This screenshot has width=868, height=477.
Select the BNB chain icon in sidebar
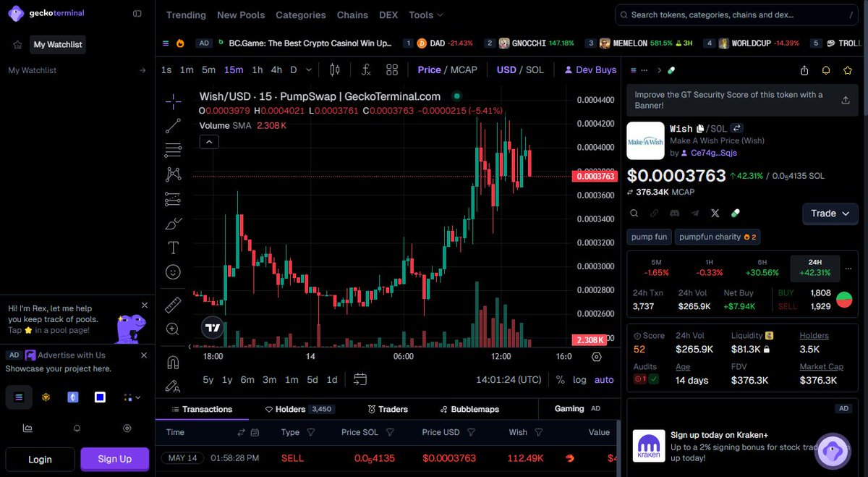click(46, 397)
